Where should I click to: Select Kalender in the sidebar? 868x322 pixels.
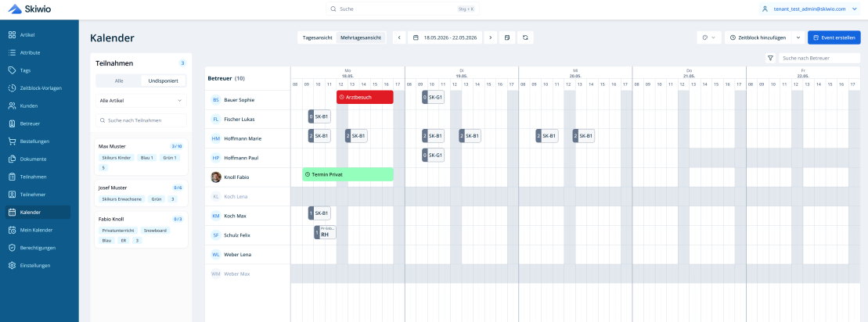coord(38,212)
